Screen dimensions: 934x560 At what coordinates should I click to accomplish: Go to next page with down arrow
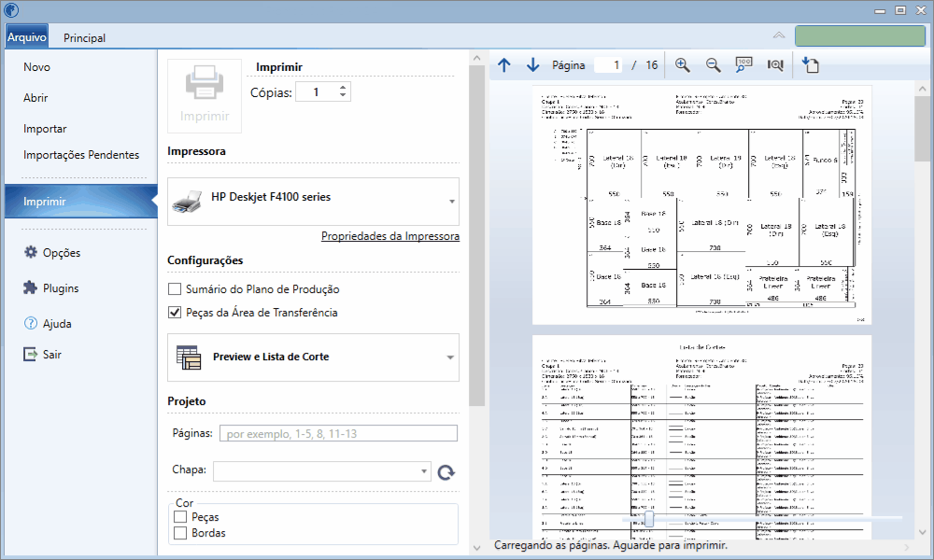(532, 65)
